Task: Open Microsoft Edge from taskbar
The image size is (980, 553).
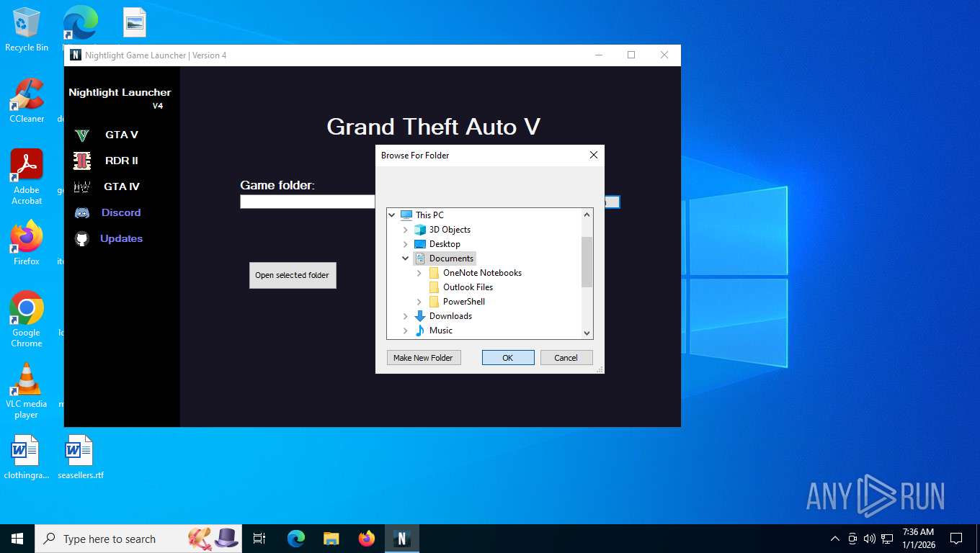Action: pos(295,539)
